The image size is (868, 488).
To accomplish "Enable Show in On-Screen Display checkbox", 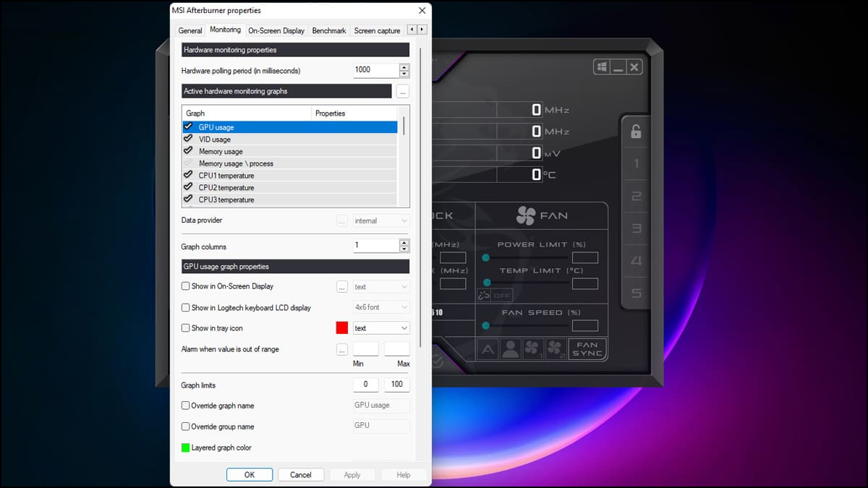I will (x=186, y=286).
